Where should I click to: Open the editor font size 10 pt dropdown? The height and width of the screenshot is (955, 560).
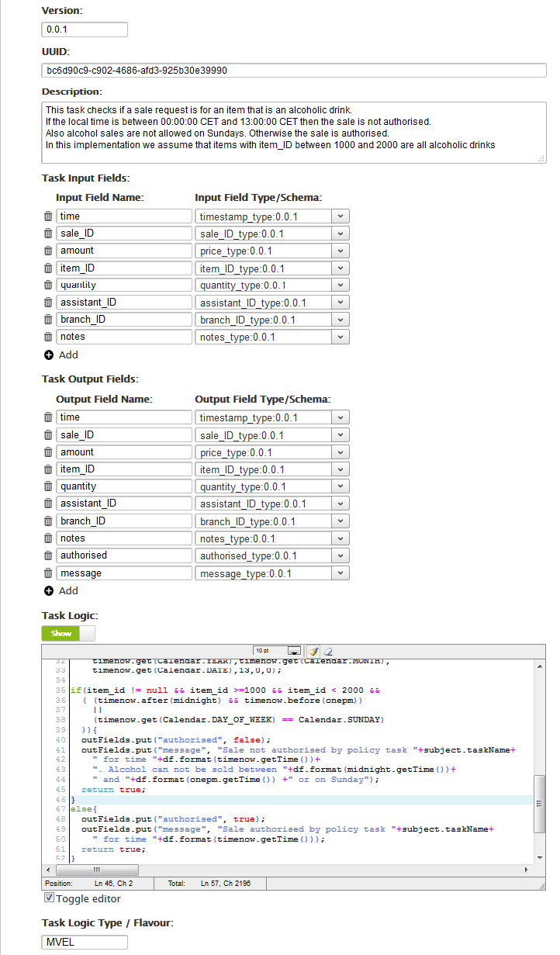277,651
